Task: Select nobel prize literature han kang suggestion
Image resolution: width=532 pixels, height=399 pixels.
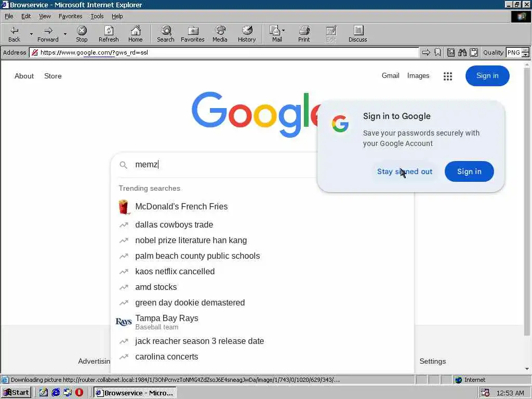Action: click(x=262, y=240)
